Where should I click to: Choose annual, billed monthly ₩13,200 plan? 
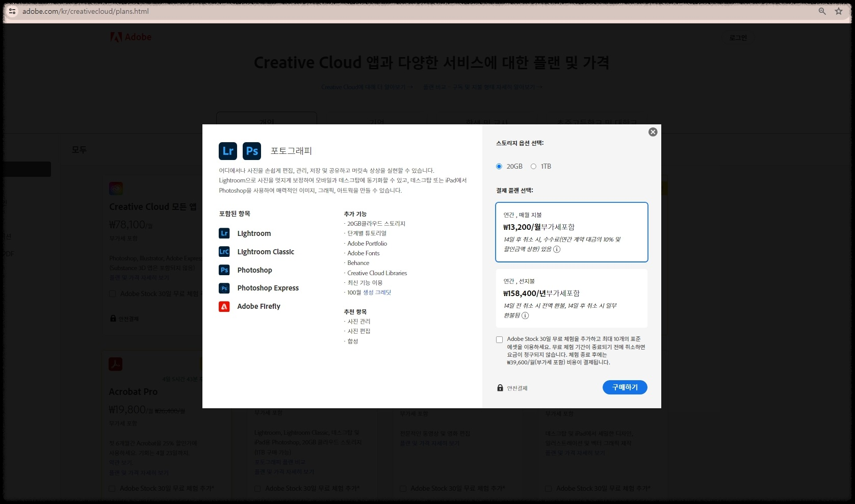[572, 232]
